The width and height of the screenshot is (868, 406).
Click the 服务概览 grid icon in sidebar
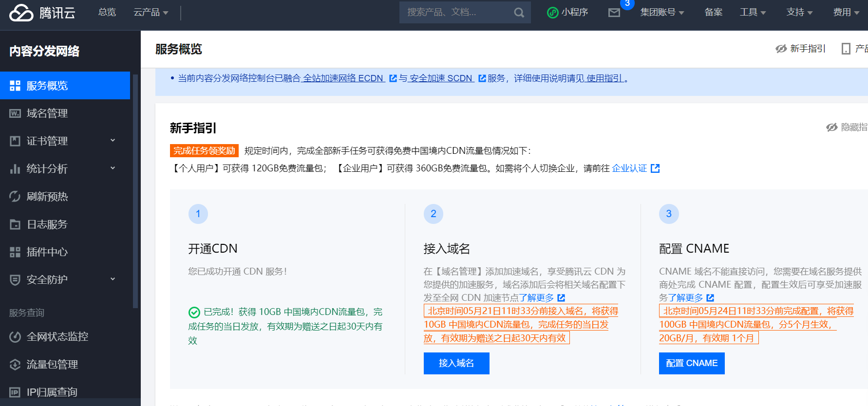(x=15, y=86)
